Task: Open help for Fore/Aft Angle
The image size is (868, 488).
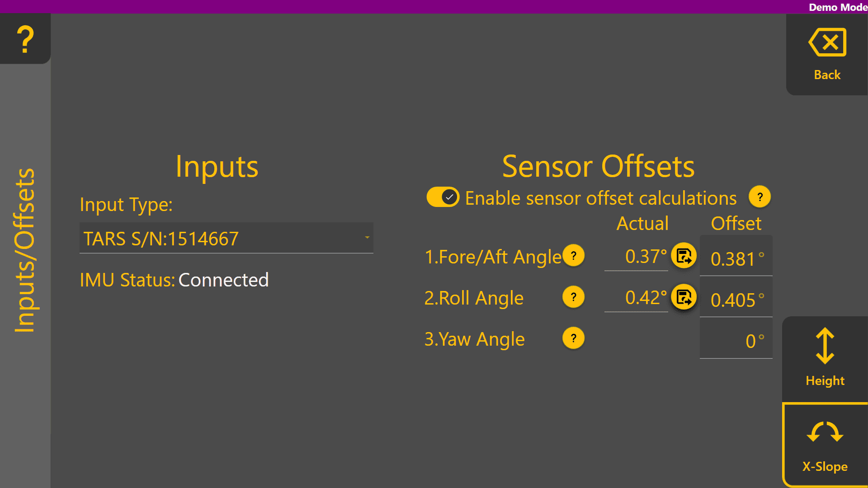Action: (x=573, y=256)
